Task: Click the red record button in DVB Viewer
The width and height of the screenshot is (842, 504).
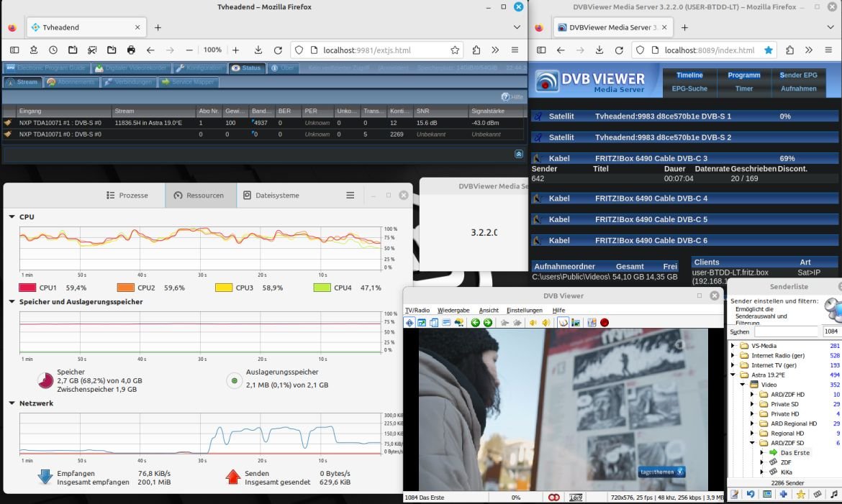Action: tap(605, 323)
